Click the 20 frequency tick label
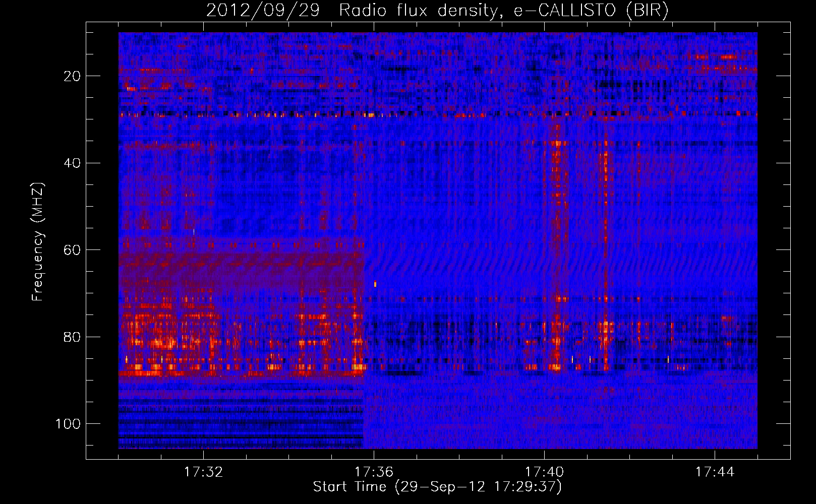This screenshot has width=816, height=504. 72,76
